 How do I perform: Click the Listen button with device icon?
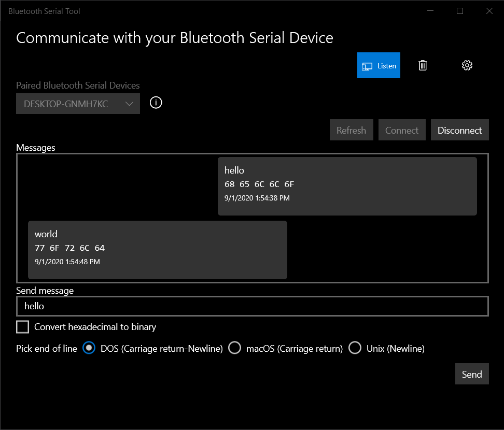coord(379,65)
